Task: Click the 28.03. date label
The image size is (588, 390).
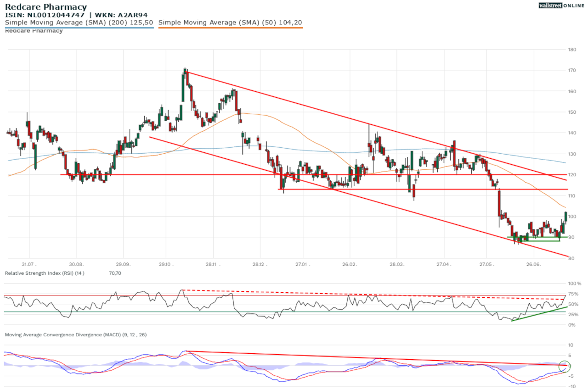Action: [397, 264]
